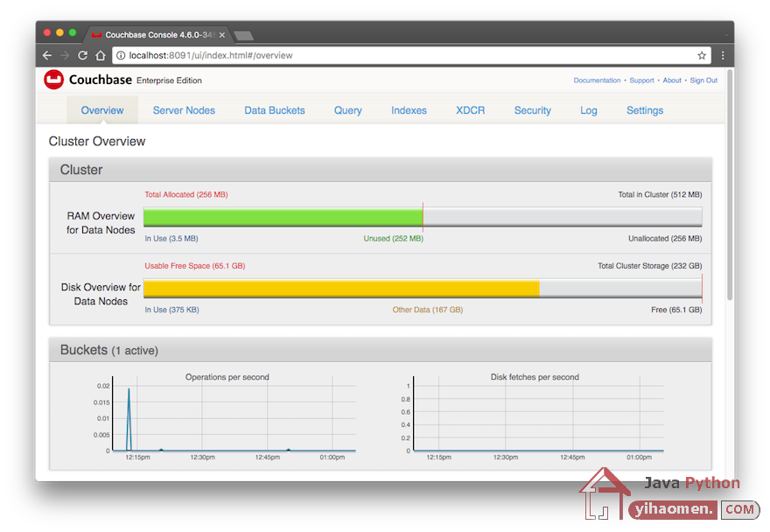This screenshot has width=770, height=532.
Task: Click the 'Unallocated (256 MB)' label
Action: click(x=665, y=238)
